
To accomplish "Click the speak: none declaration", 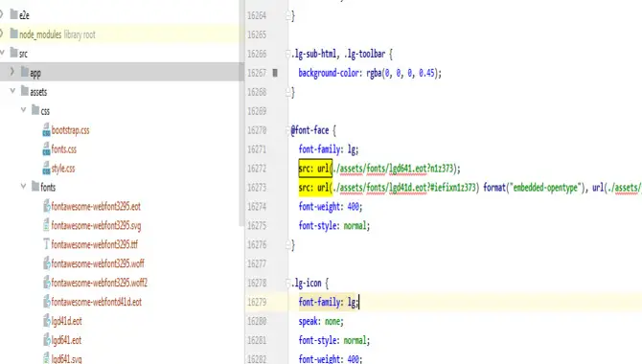I will 321,321.
